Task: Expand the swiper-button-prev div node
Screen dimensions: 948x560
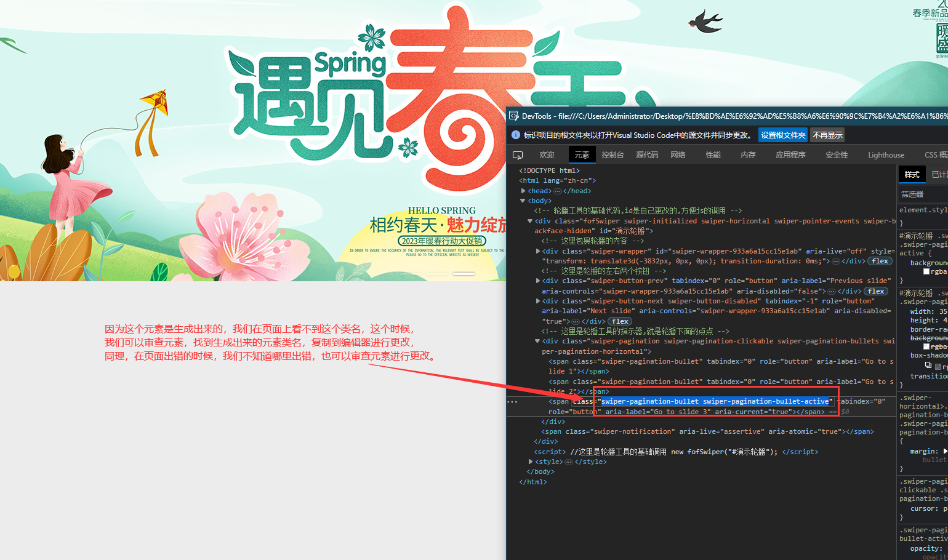Action: coord(538,281)
